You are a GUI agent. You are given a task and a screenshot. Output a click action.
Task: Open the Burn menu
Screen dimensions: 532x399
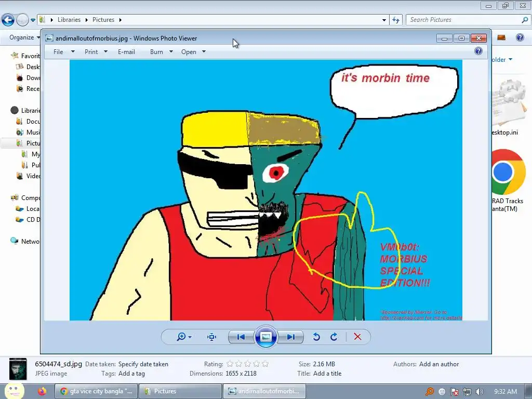pos(156,52)
